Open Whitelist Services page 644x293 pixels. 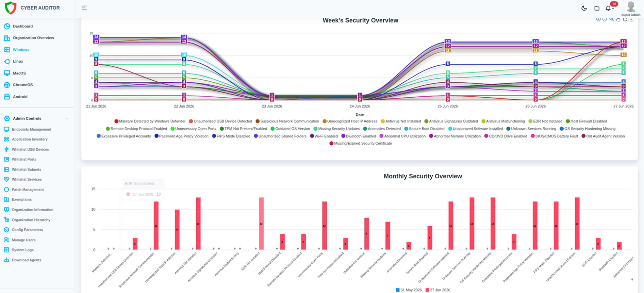pos(27,179)
